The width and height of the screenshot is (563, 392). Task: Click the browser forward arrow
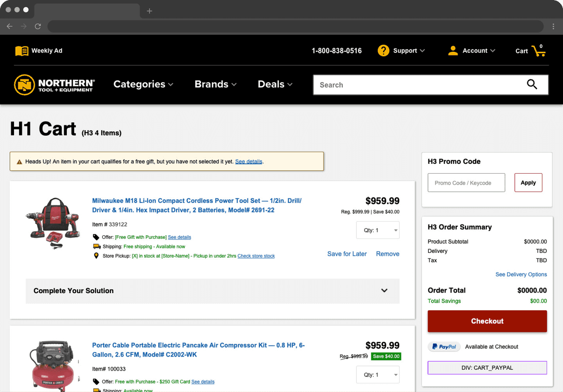pyautogui.click(x=24, y=27)
